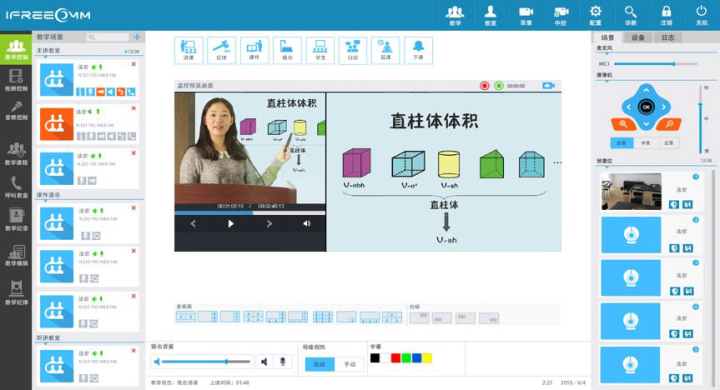Screen dimensions: 720x390
Task: Select 音频控制 microphone icon in sidebar
Action: [16, 111]
